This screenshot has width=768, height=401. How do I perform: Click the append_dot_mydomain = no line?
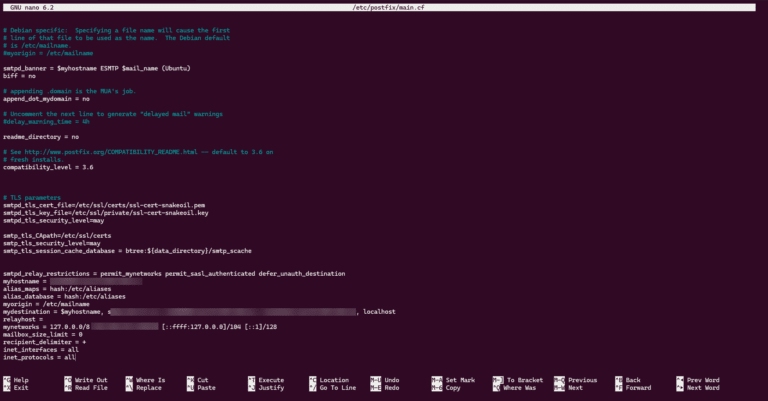[x=47, y=99]
